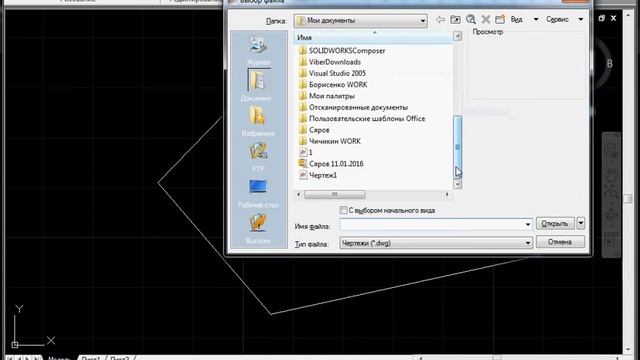Image resolution: width=640 pixels, height=360 pixels.
Task: Go to Рабочий стол desktop shortcut
Action: click(258, 193)
